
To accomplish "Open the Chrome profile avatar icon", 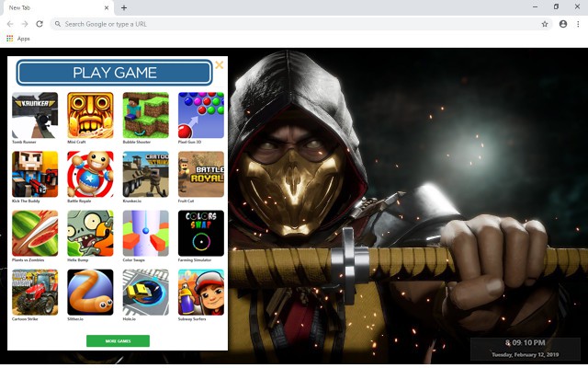I will tap(563, 24).
